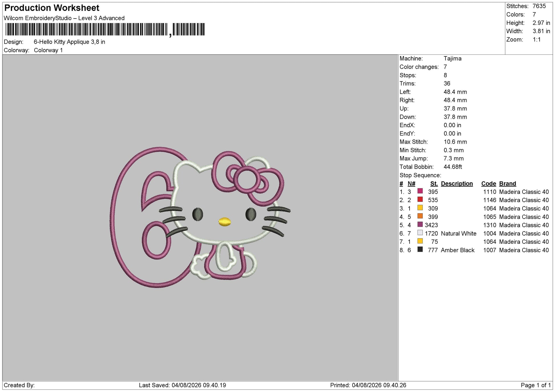Viewport: 555px width, 392px height.
Task: Click the 'St.' column header
Action: coord(434,184)
